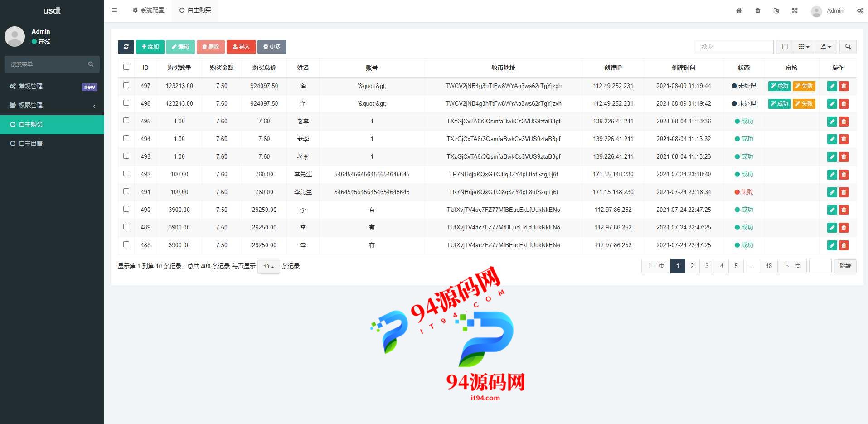The height and width of the screenshot is (424, 868).
Task: Delete record 493 with the red trash icon
Action: [844, 157]
